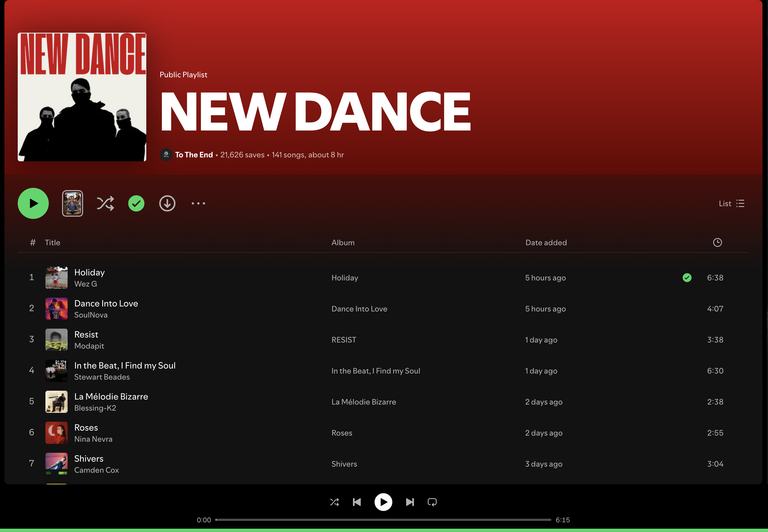The image size is (768, 532).
Task: Download the playlist with the arrow icon
Action: 167,203
